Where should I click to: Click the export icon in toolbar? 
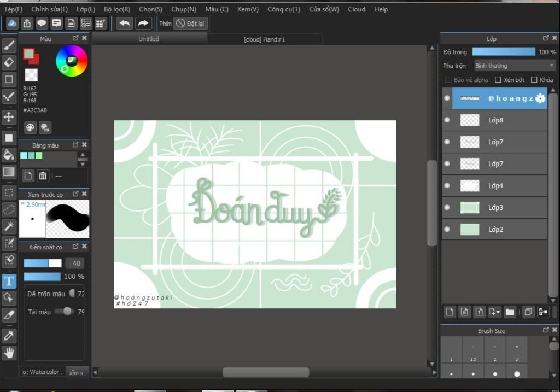27,24
